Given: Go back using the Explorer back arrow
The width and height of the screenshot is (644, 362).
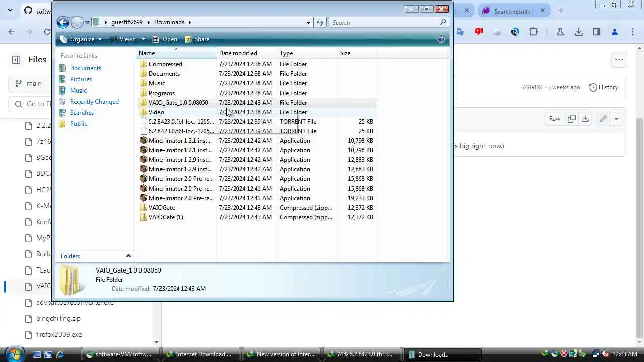Looking at the screenshot, I should click(63, 22).
